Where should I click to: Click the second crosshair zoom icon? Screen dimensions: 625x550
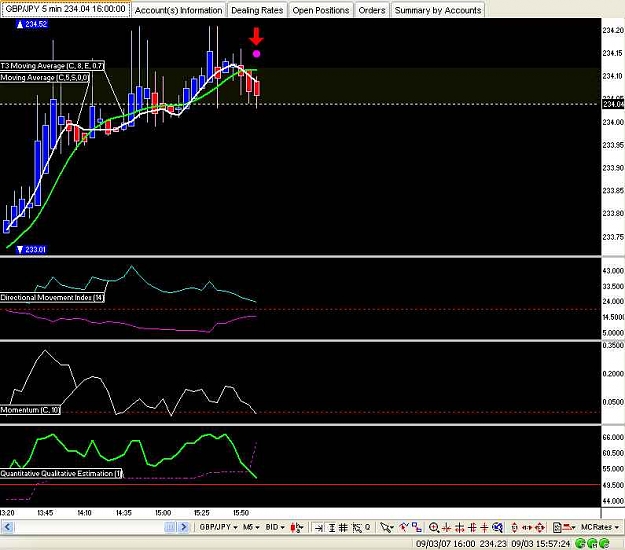pos(459,528)
